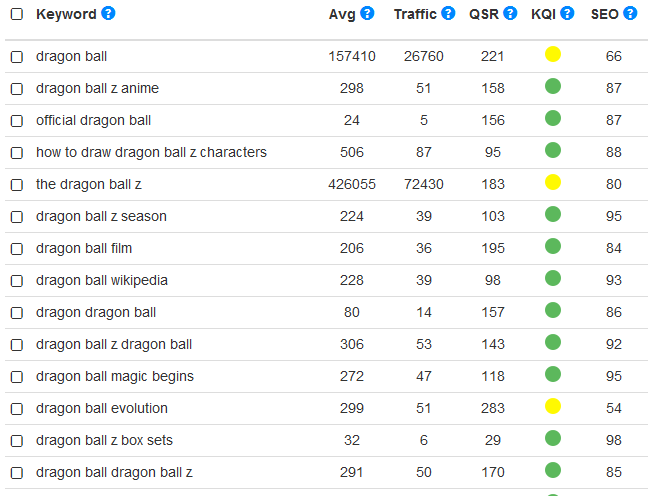Toggle the select-all checkbox in the header
Screen dimensions: 648x496
[x=17, y=14]
